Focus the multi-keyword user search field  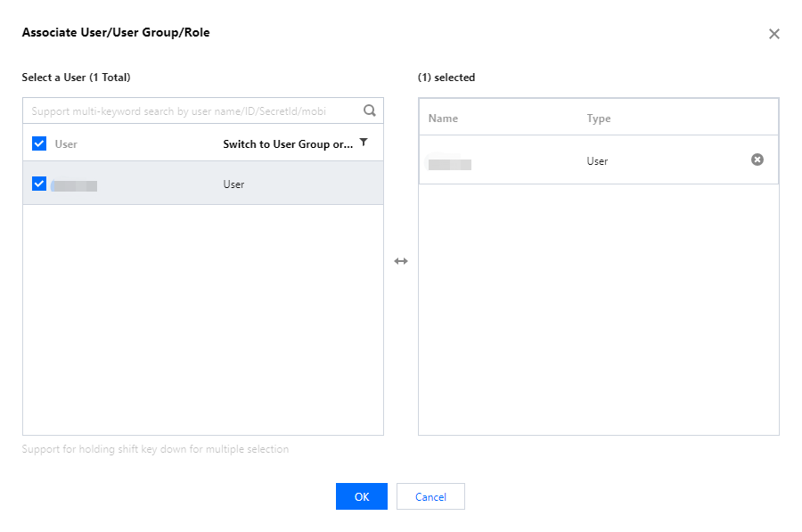pyautogui.click(x=192, y=111)
